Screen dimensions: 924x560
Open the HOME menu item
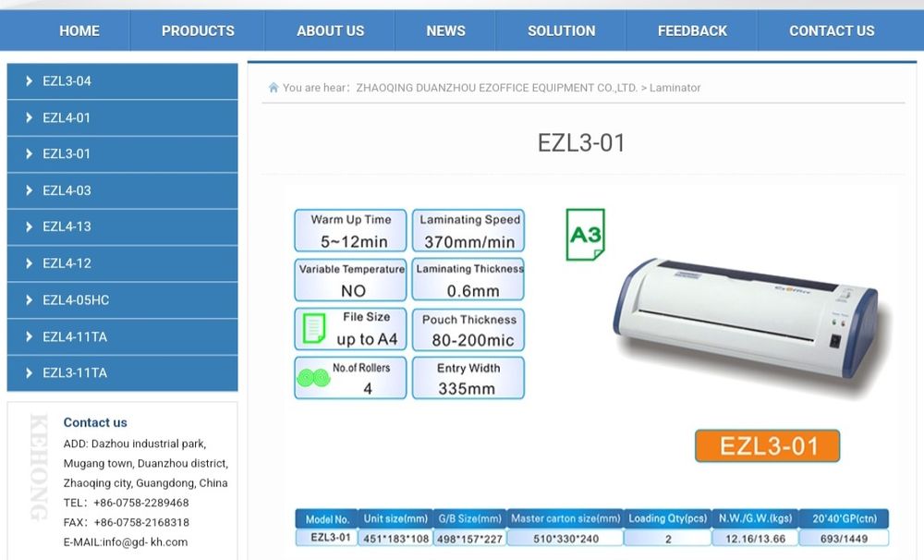[79, 30]
